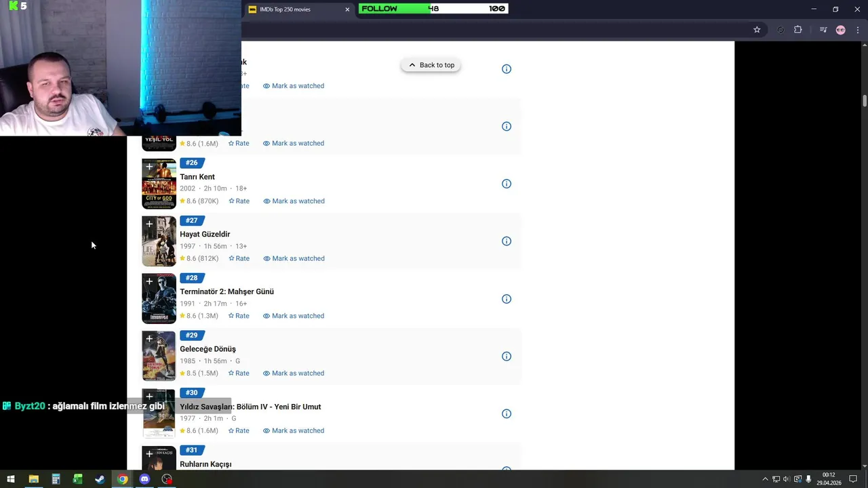Add Hayat Güzeldir to watchlist via plus
Viewport: 868px width, 488px height.
149,224
